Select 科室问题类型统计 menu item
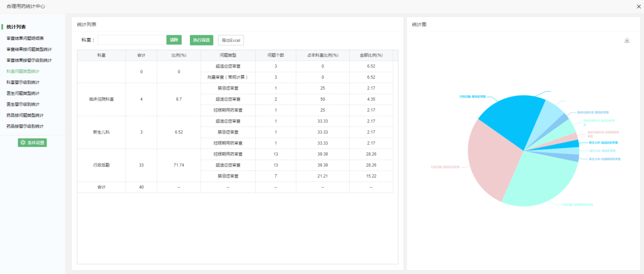 (23, 71)
